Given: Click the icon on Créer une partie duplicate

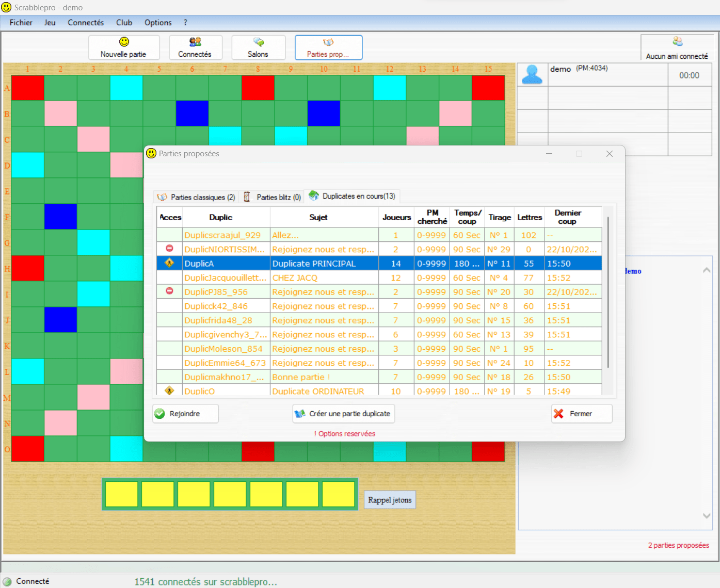Looking at the screenshot, I should tap(300, 414).
